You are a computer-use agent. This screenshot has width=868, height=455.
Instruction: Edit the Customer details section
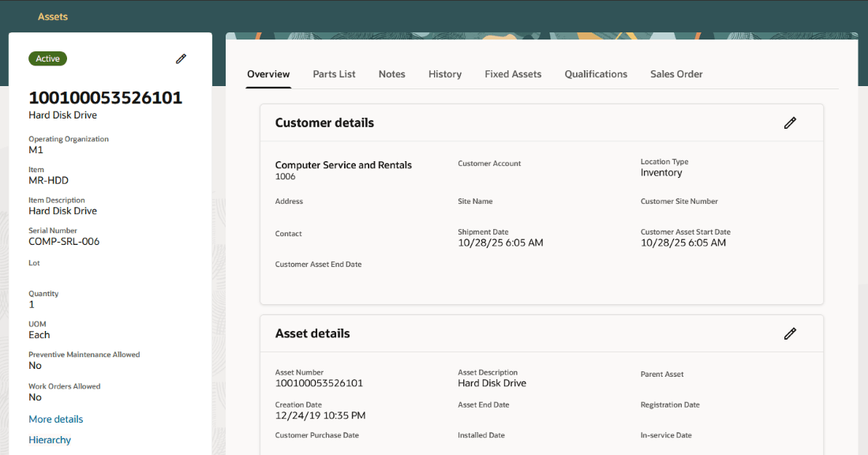coord(790,122)
